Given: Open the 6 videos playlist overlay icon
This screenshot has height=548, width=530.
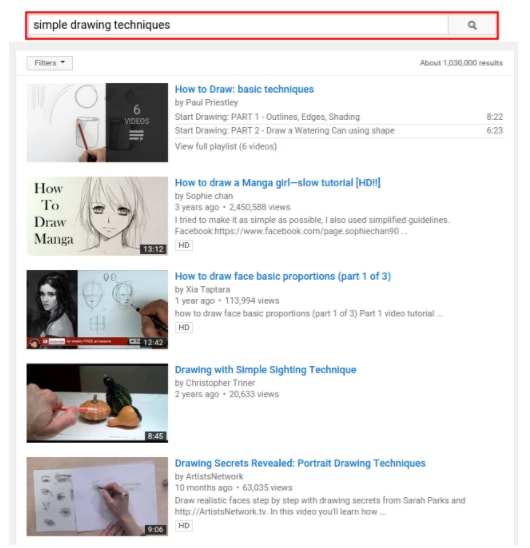Looking at the screenshot, I should pos(137,122).
